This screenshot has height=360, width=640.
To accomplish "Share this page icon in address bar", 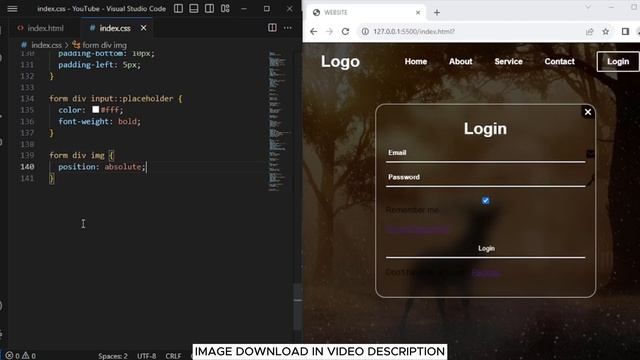I will tap(589, 31).
